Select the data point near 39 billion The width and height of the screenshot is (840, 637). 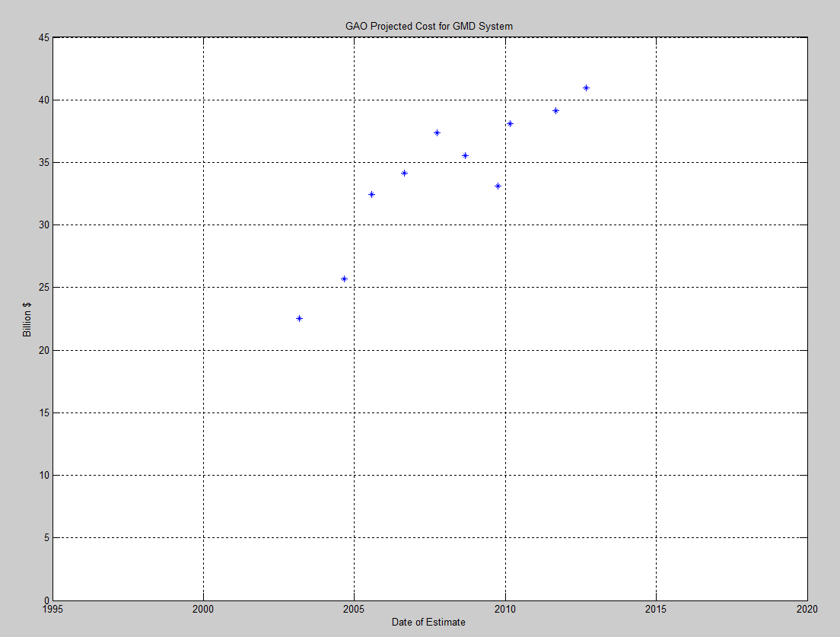555,110
